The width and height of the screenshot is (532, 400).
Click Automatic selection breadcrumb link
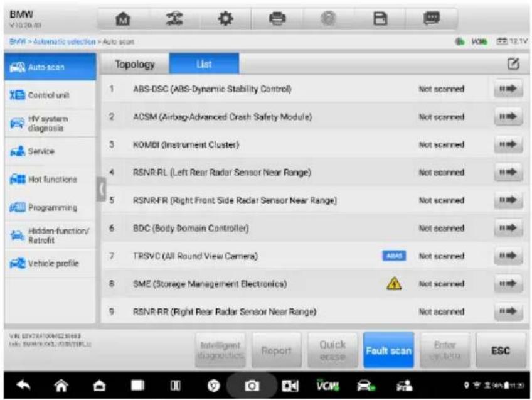point(65,42)
